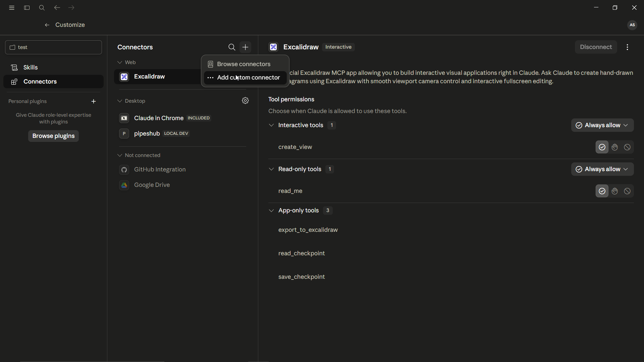Open the Desktop settings gear icon
Image resolution: width=644 pixels, height=362 pixels.
(x=246, y=101)
